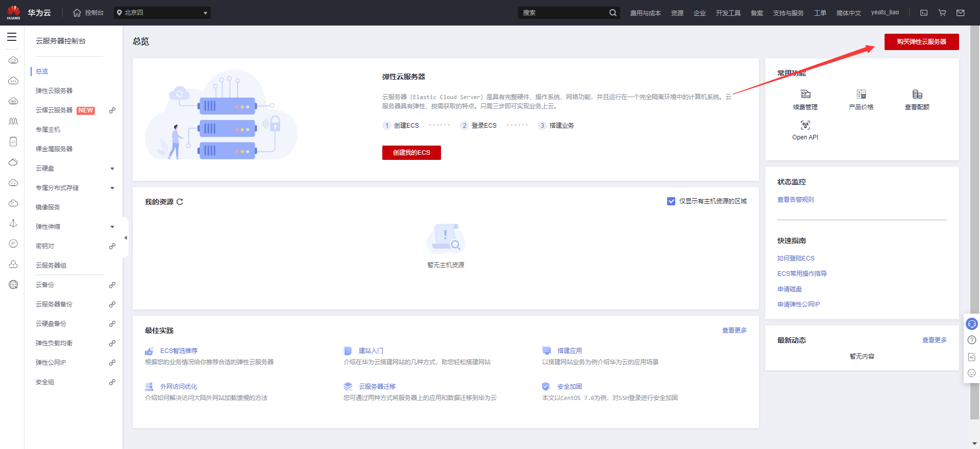Select 云服务器组 in the sidebar
The height and width of the screenshot is (449, 980).
click(51, 266)
